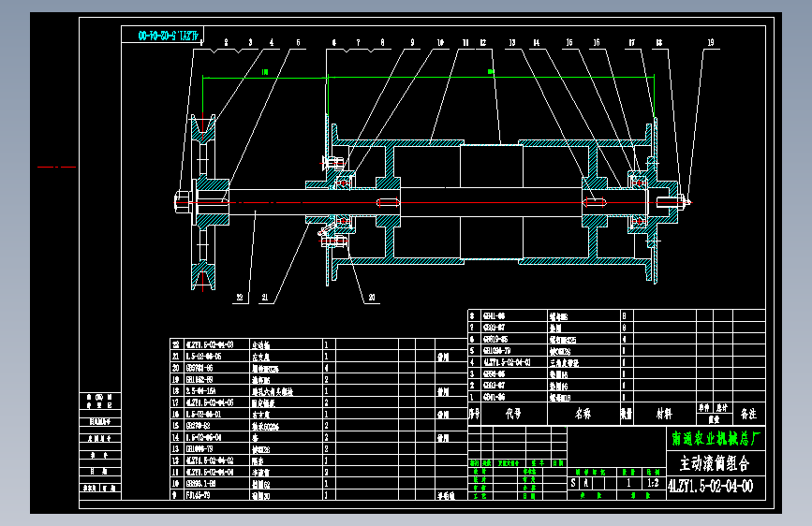812x526 pixels.
Task: Click balloon number 2 above the pulley
Action: 227,42
